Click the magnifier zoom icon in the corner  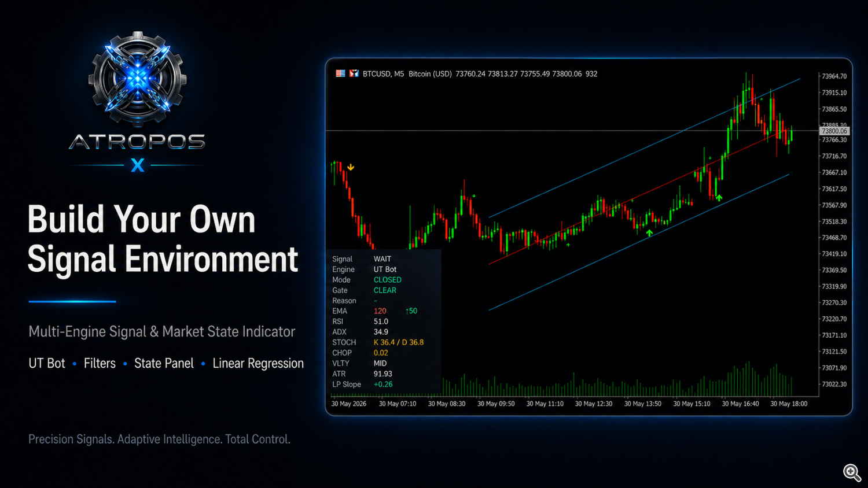point(852,472)
